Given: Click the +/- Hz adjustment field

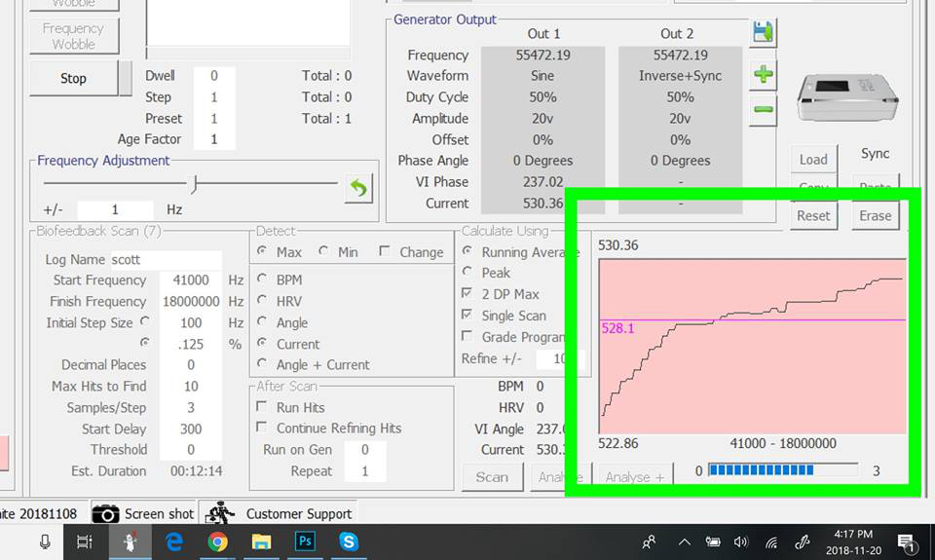Looking at the screenshot, I should click(x=115, y=210).
